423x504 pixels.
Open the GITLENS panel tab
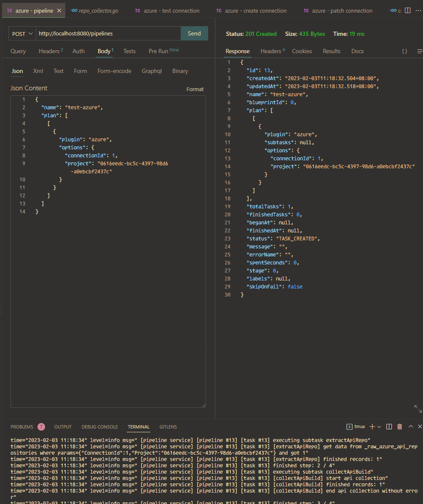(168, 427)
